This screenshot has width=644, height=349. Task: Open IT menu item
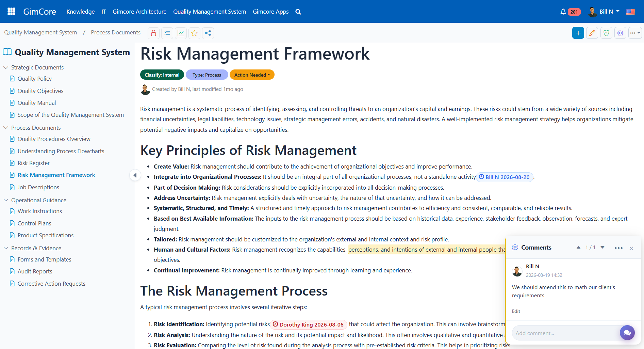click(104, 12)
